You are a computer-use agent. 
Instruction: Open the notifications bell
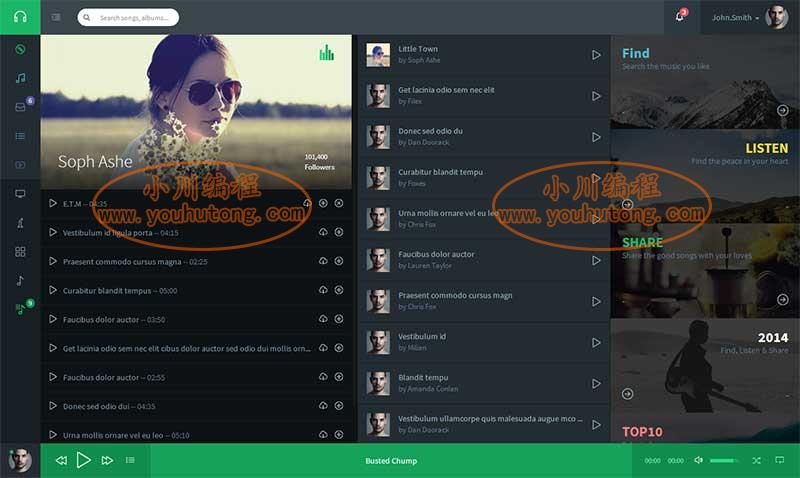[x=679, y=17]
